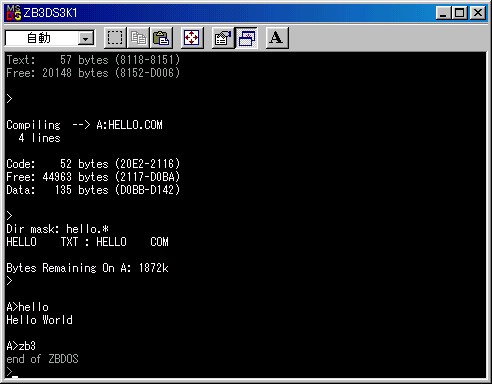This screenshot has height=384, width=492.
Task: Click the Hello World output line
Action: 39,320
